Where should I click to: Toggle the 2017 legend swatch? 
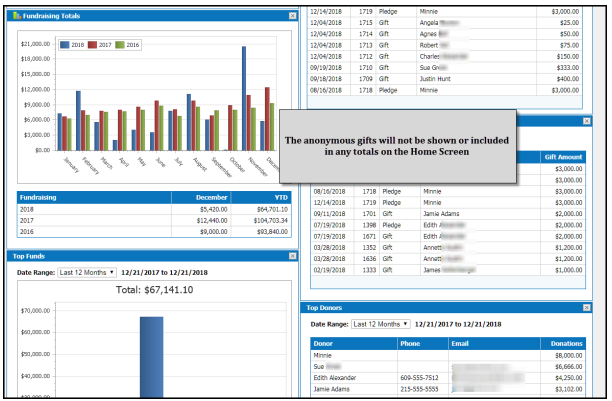coord(92,45)
